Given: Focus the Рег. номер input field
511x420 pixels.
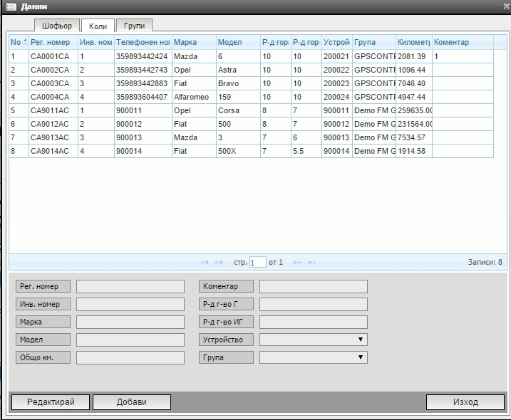Looking at the screenshot, I should (130, 286).
